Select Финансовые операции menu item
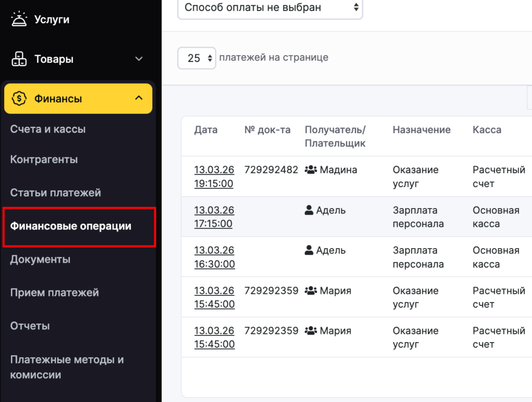Viewport: 532px width, 402px height. tap(71, 226)
